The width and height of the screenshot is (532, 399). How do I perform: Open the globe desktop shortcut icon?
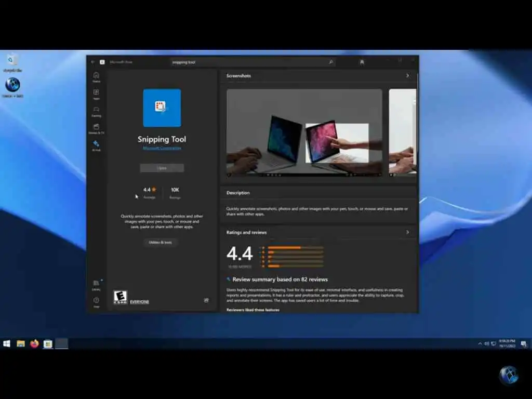[x=12, y=87]
